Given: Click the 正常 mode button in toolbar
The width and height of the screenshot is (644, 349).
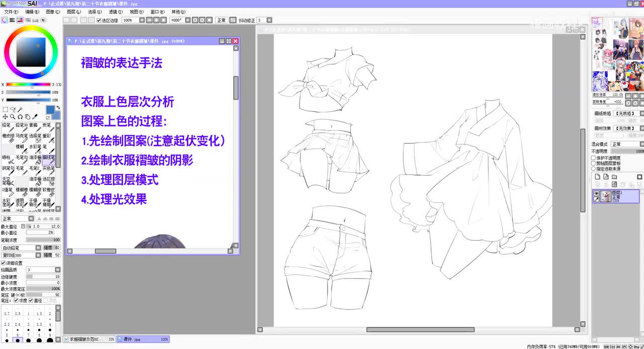Looking at the screenshot, I should (x=221, y=20).
